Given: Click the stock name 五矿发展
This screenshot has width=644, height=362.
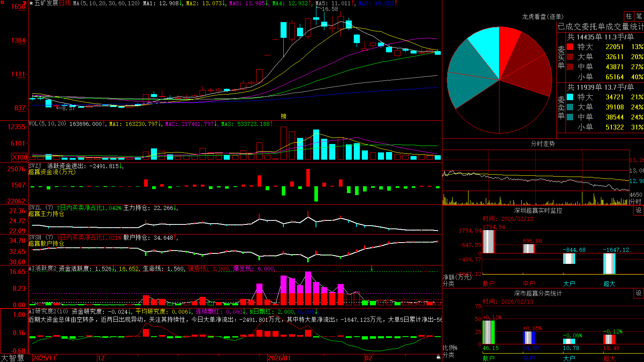Looking at the screenshot, I should (46, 3).
